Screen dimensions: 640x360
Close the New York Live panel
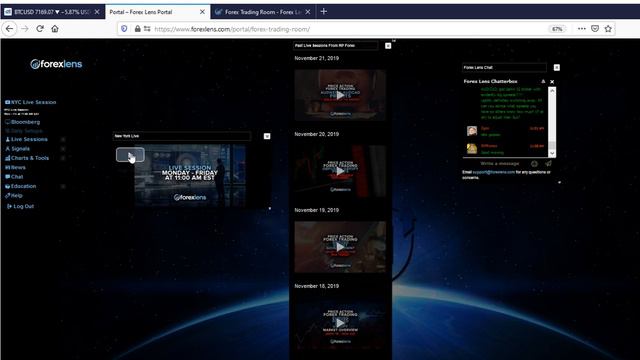coord(267,136)
